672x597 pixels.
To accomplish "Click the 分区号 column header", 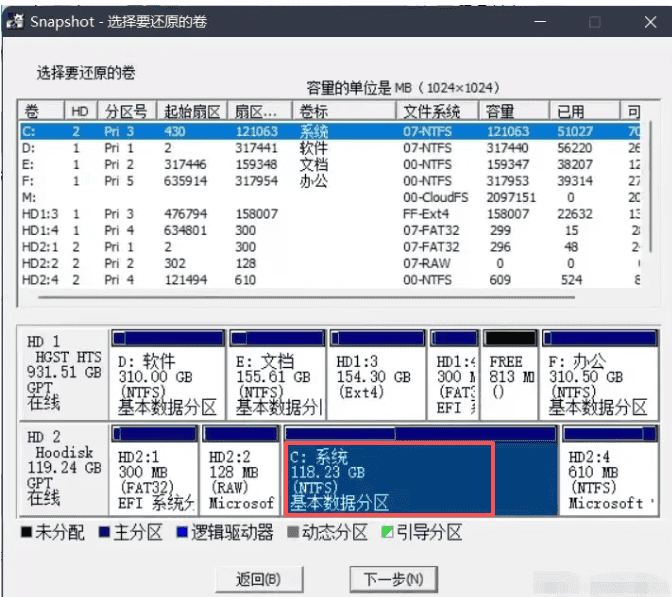I will click(x=127, y=111).
